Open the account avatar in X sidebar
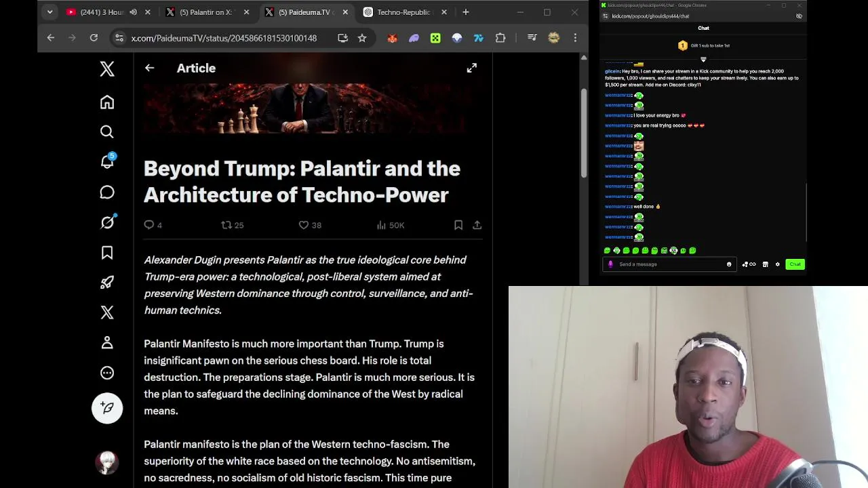 (107, 463)
